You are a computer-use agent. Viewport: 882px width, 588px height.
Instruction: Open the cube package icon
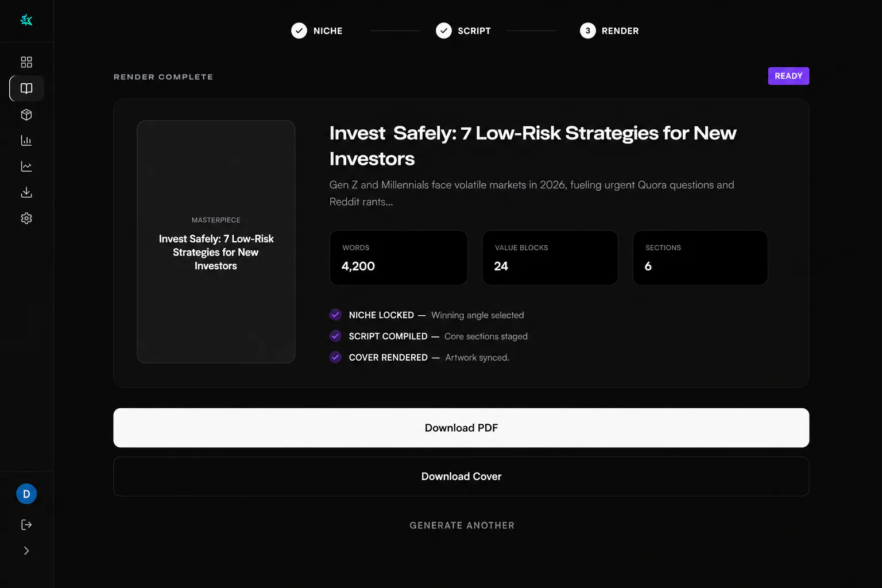(x=26, y=115)
